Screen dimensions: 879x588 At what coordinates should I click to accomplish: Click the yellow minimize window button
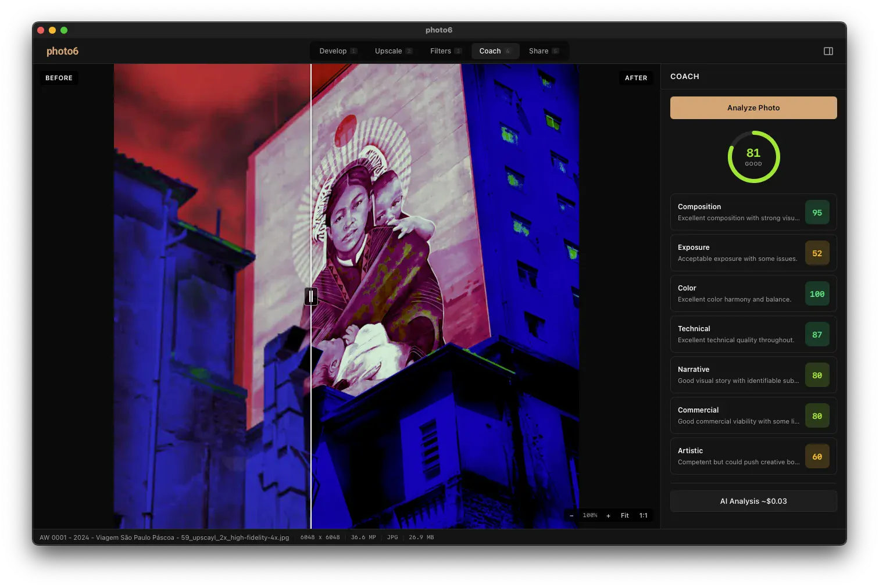click(x=52, y=30)
